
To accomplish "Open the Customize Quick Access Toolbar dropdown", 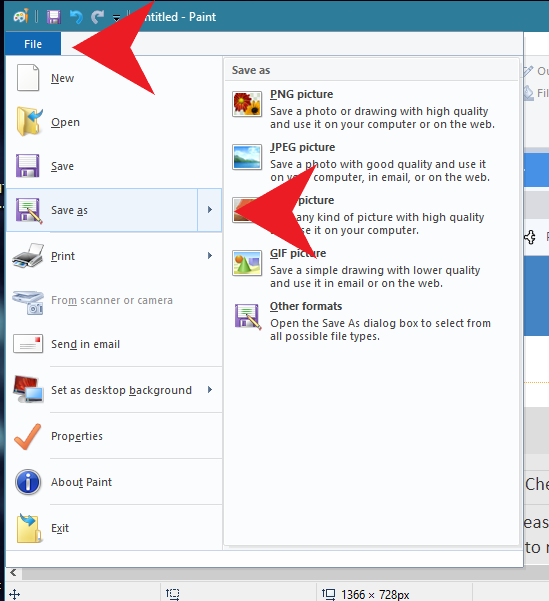I will coord(117,17).
